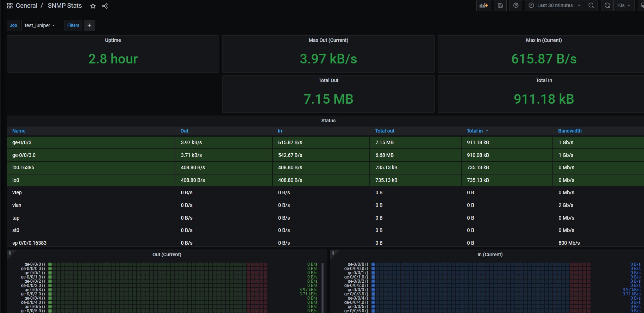This screenshot has height=313, width=644.
Task: Save the dashboard with the floppy disk icon
Action: click(x=500, y=6)
